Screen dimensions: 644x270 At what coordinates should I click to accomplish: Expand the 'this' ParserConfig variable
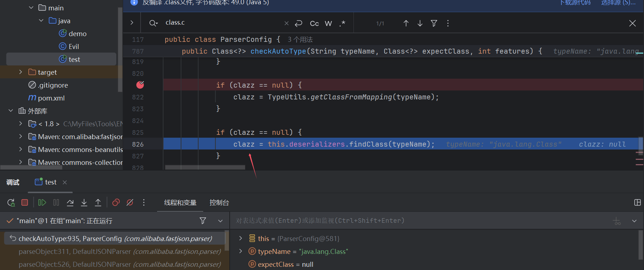[x=241, y=238]
